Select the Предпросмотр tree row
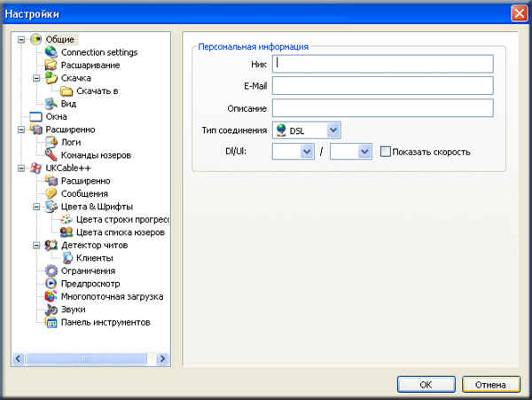The height and width of the screenshot is (400, 532). point(90,284)
